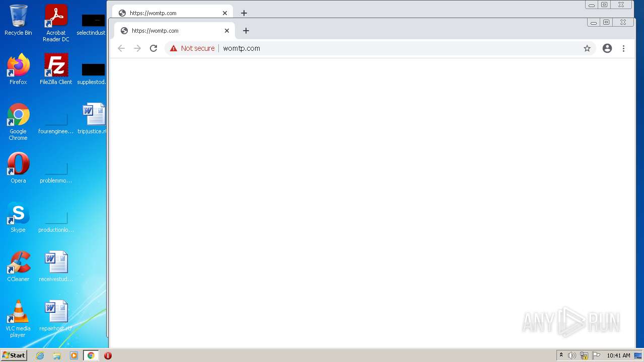The image size is (644, 362).
Task: Close the back window's tab
Action: click(225, 13)
